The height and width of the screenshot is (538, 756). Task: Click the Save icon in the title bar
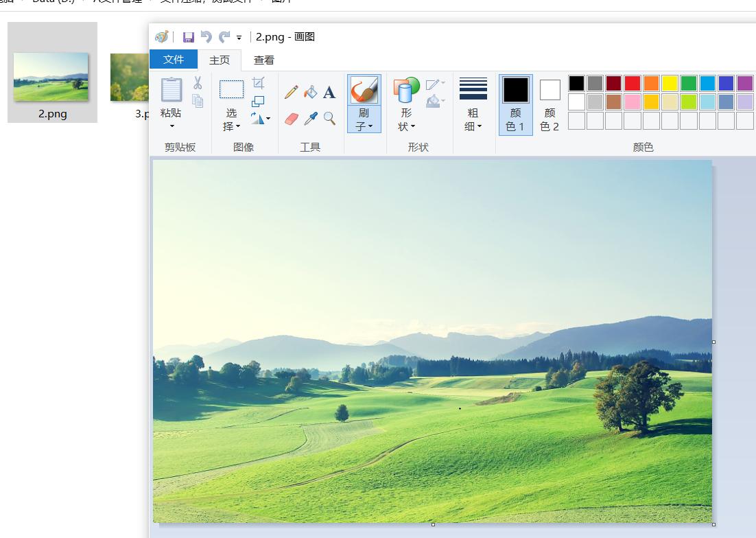coord(188,37)
